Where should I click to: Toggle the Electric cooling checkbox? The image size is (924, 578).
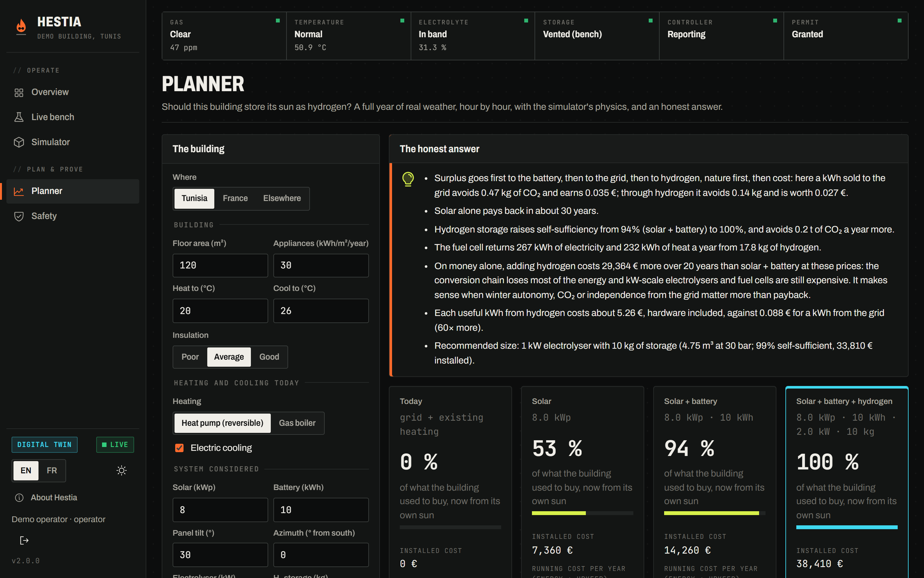179,448
